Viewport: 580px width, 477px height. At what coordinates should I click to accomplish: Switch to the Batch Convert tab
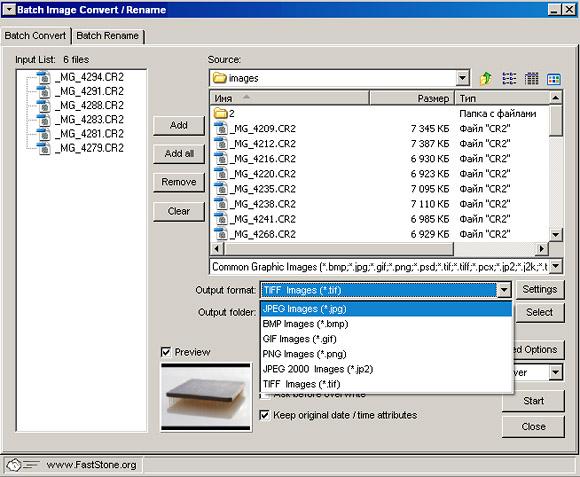point(35,36)
